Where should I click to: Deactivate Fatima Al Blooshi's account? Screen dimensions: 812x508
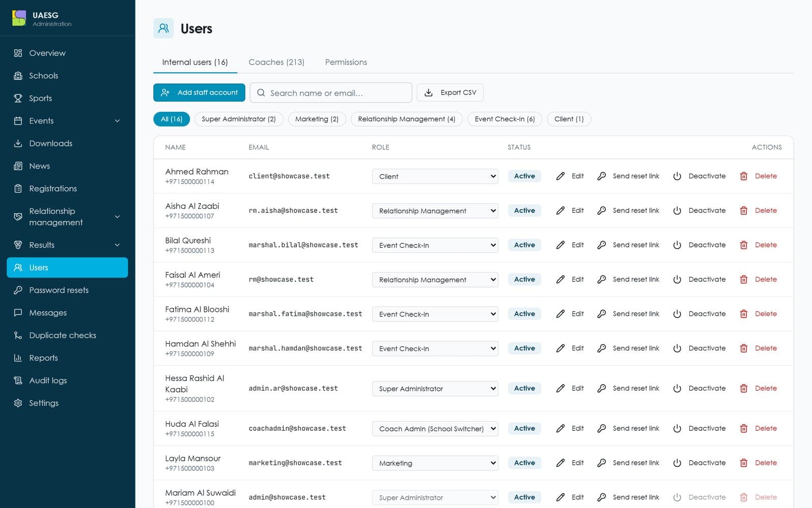[699, 314]
